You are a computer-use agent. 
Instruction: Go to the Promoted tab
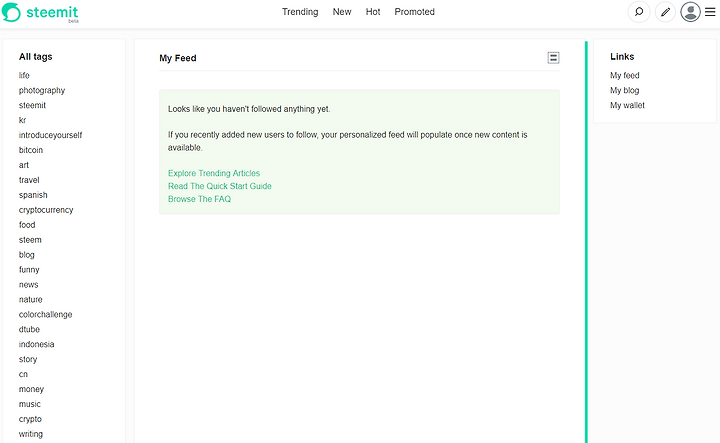(414, 12)
